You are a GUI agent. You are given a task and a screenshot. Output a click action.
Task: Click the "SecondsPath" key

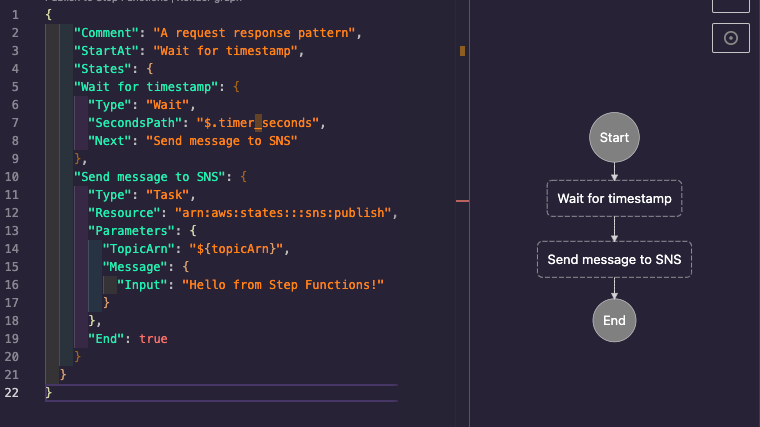click(135, 123)
